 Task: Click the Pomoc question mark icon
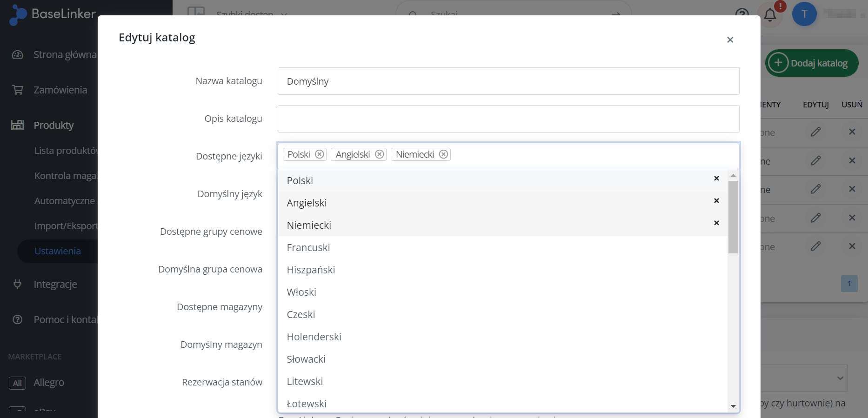17,319
